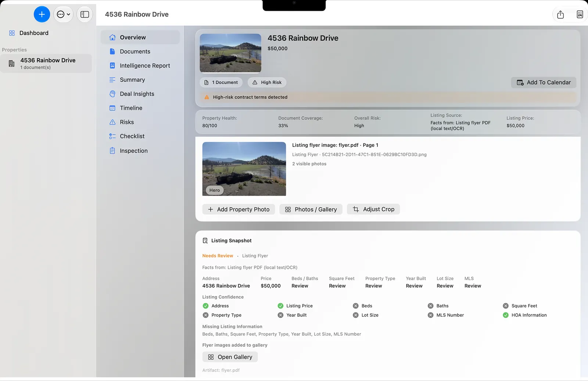Image resolution: width=588 pixels, height=381 pixels.
Task: Select 4536 Rainbow Drive property in sidebar
Action: tap(46, 63)
